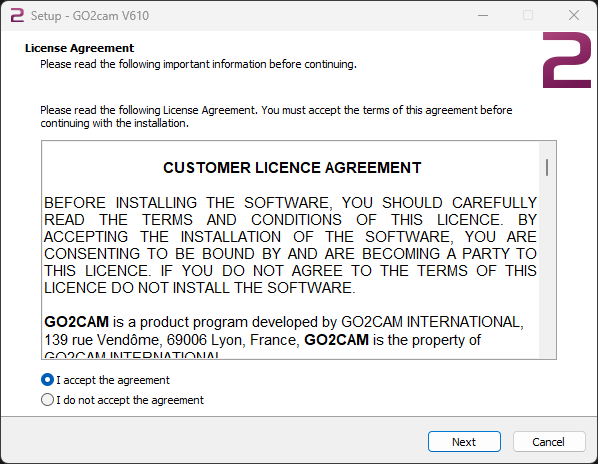The image size is (598, 464).
Task: Click the greyed-out maximize window button
Action: coord(528,16)
